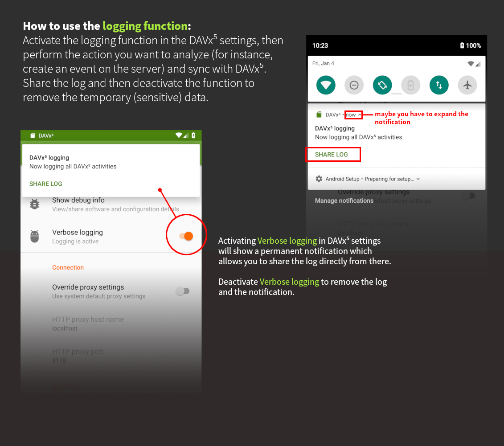Click the 10:23 clock in status bar
The width and height of the screenshot is (504, 446).
coord(320,45)
